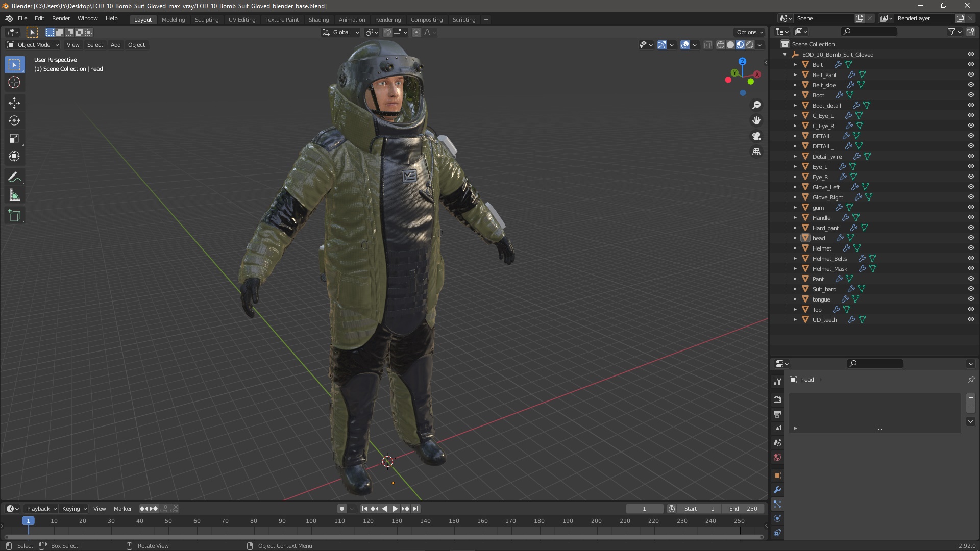Open the viewport Add menu

[116, 45]
